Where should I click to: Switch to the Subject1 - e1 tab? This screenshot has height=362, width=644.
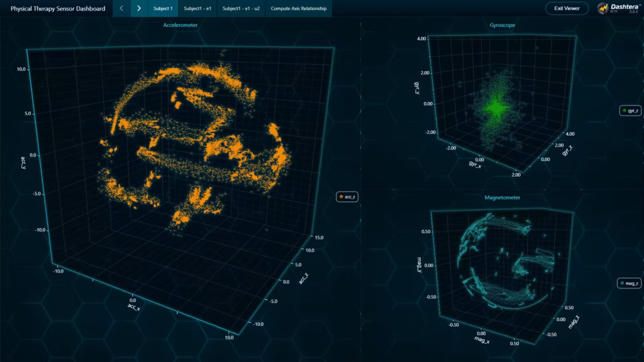click(197, 9)
